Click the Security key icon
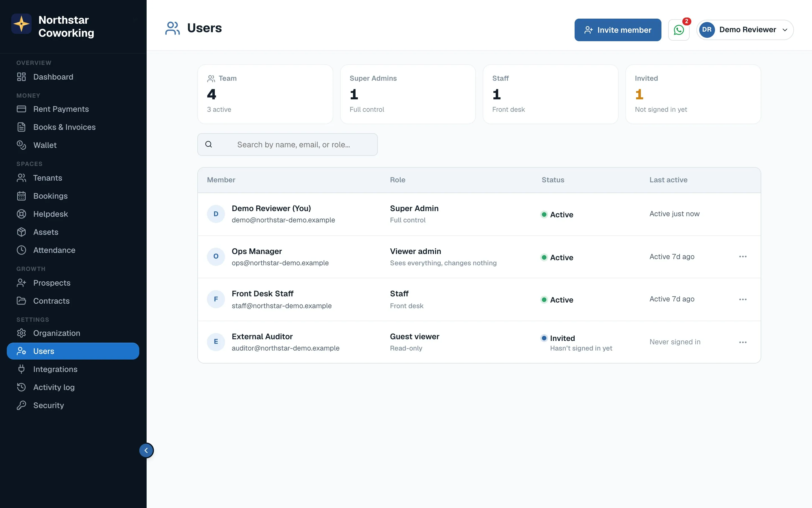 pyautogui.click(x=21, y=406)
